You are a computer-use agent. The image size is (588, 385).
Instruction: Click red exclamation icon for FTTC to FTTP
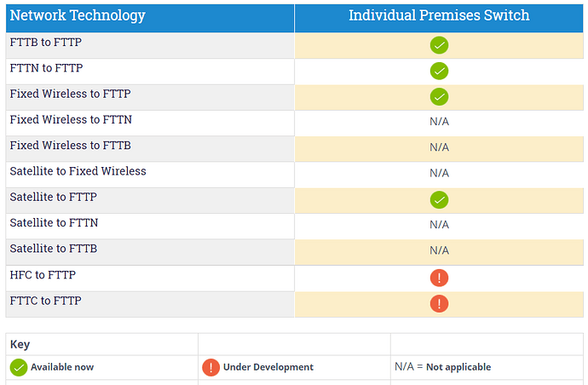point(439,303)
